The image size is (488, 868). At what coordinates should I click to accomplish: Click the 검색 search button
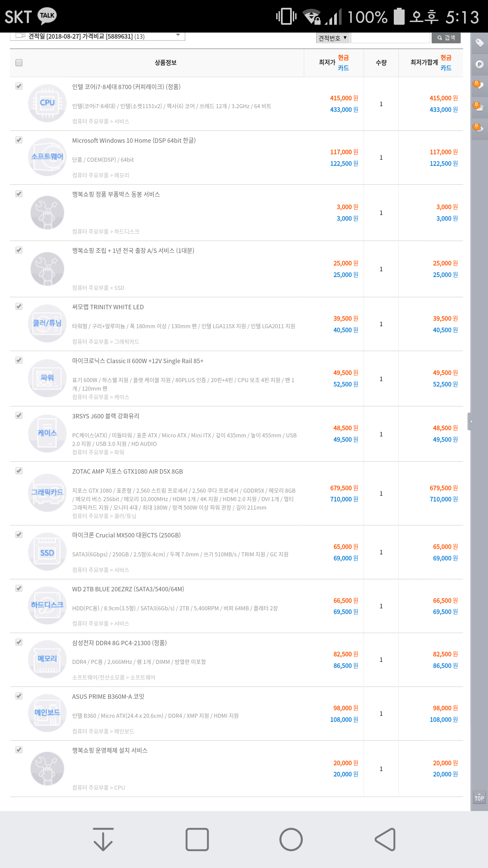(446, 38)
